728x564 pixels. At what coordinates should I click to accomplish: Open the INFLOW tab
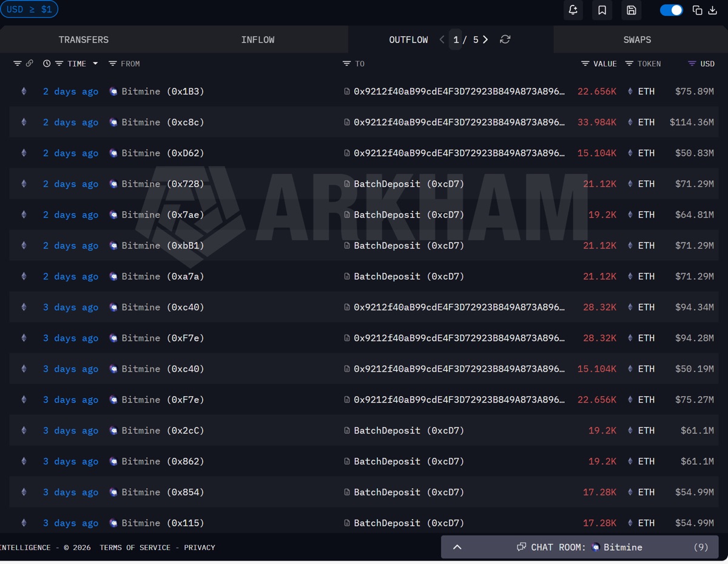[x=258, y=39]
